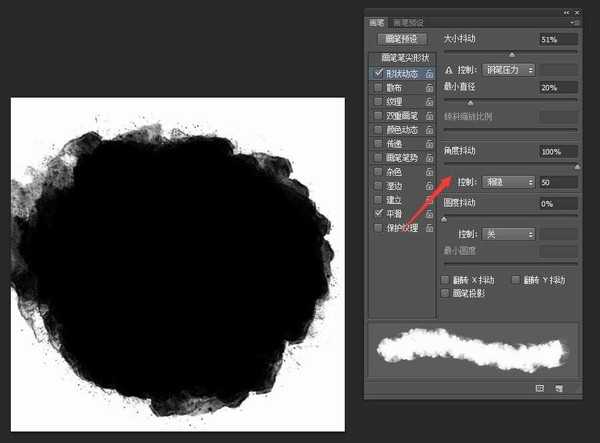This screenshot has width=600, height=443.
Task: Click the lock icon beside 湿边
Action: 429,186
